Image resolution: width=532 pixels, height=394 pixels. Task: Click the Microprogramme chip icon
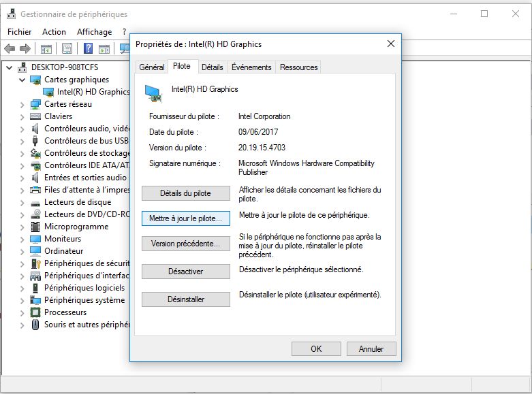pyautogui.click(x=35, y=227)
